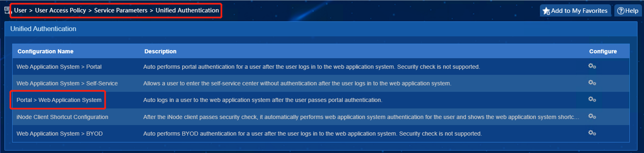Screen dimensions: 644x153
Task: Open configure gear for Web Application System > BYOD
Action: pyautogui.click(x=592, y=133)
